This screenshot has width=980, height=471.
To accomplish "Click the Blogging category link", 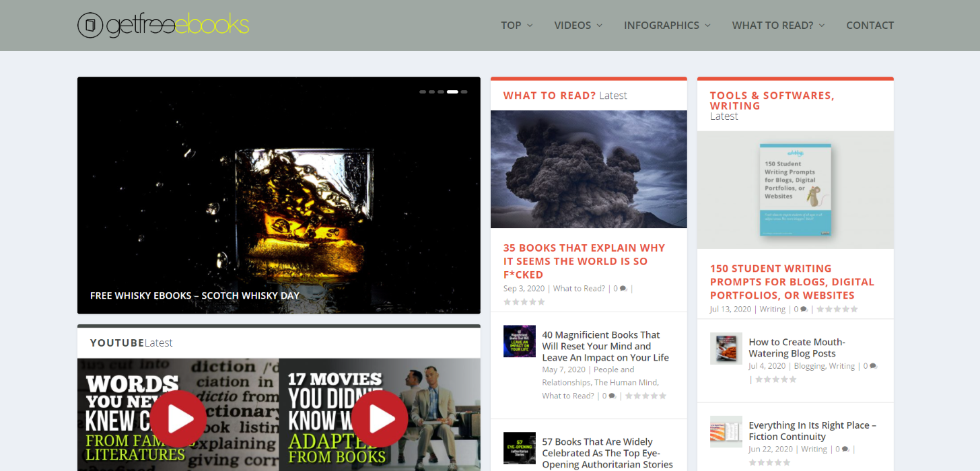I will 808,366.
